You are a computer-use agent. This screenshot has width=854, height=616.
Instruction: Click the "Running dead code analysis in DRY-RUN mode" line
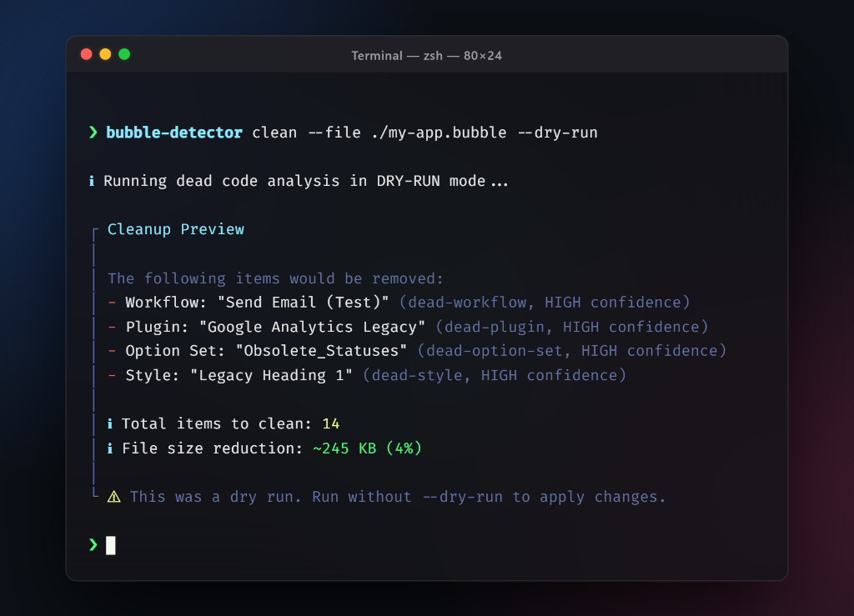tap(305, 181)
